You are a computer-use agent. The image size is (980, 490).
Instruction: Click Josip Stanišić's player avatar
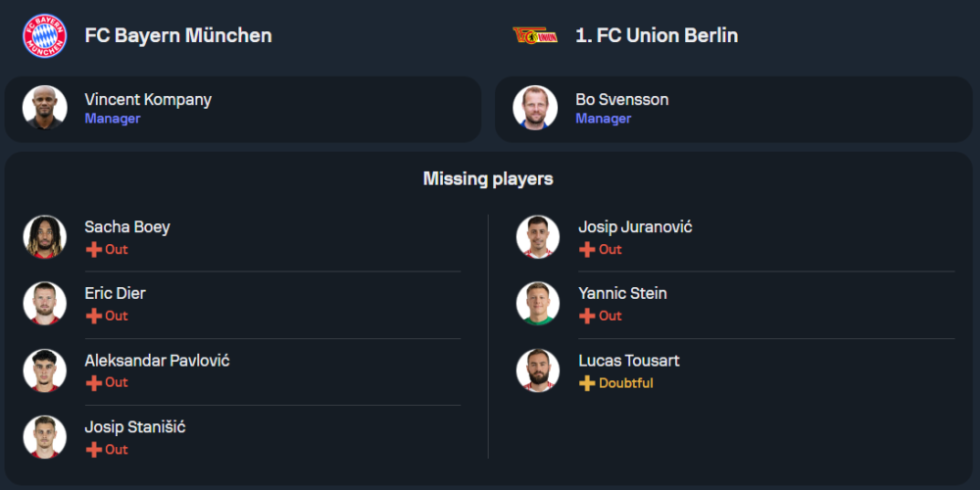(45, 437)
